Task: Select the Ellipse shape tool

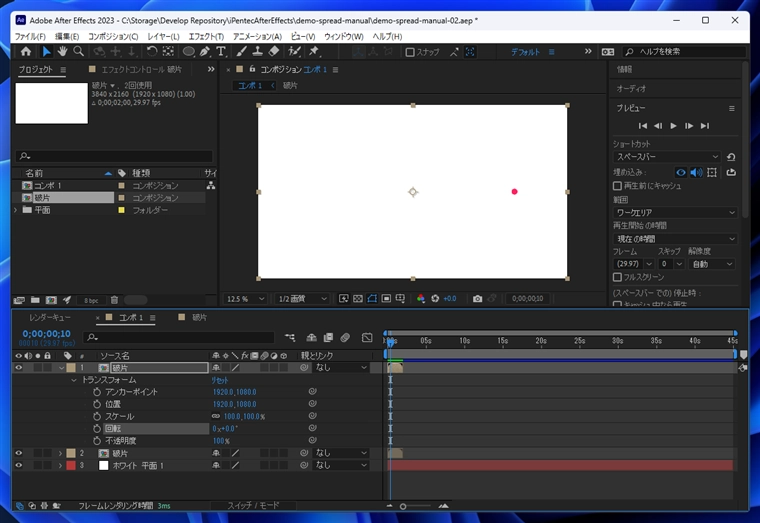Action: click(188, 51)
